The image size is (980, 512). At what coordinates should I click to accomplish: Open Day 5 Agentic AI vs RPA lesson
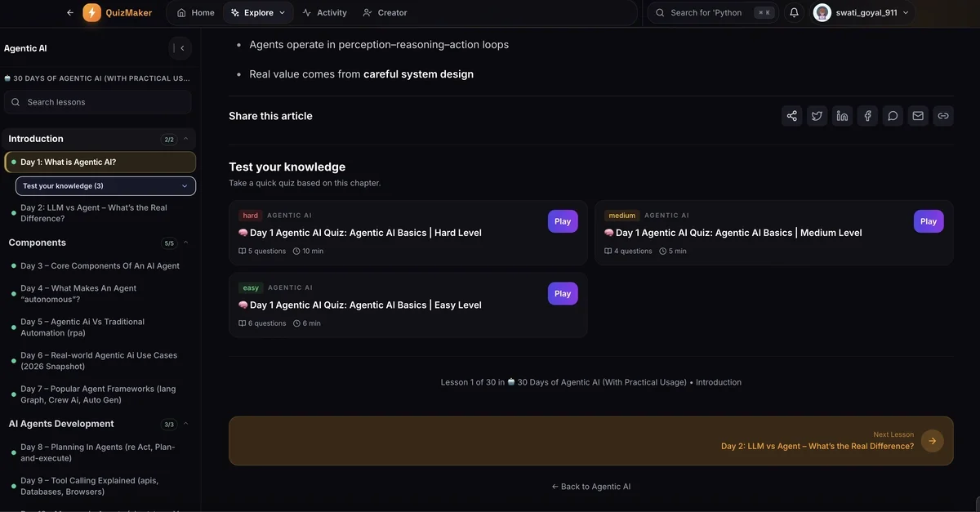pyautogui.click(x=82, y=327)
